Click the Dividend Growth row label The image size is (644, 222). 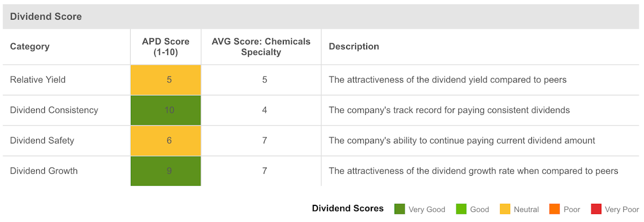click(44, 171)
